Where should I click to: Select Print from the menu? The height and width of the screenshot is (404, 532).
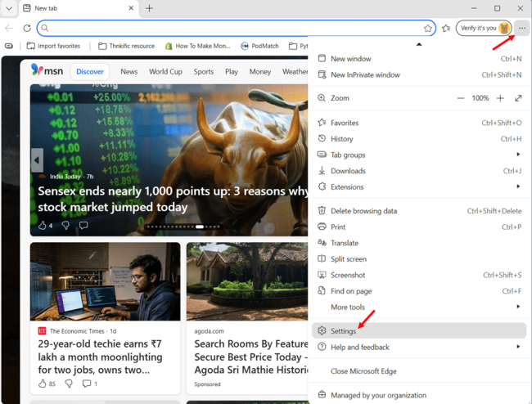click(419, 227)
